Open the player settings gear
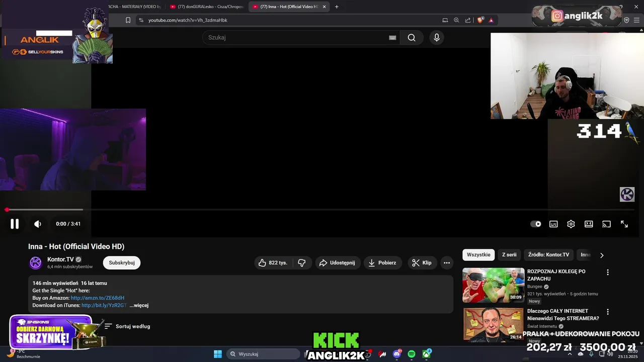Viewport: 644px width, 362px height. (571, 224)
